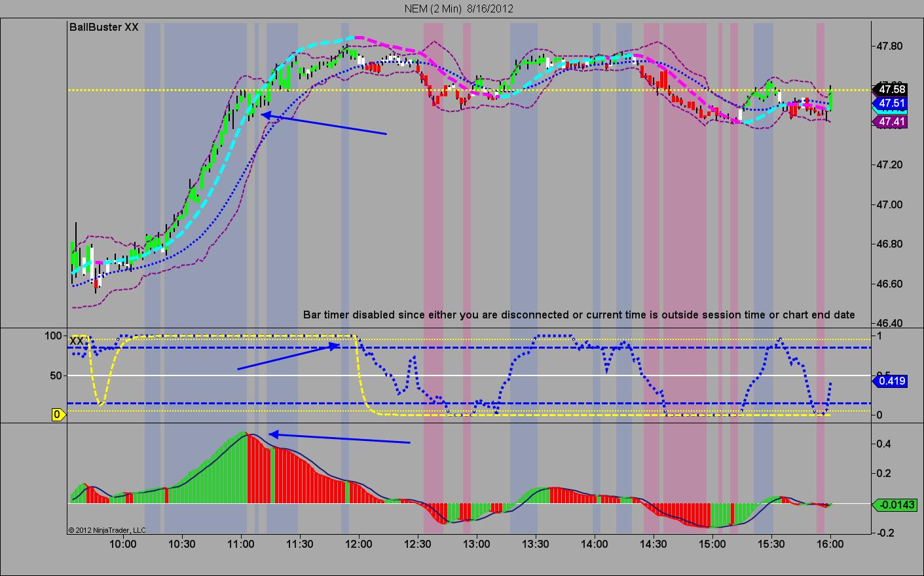The height and width of the screenshot is (576, 924).
Task: Click the Bar timer disabled message text
Action: click(x=579, y=315)
